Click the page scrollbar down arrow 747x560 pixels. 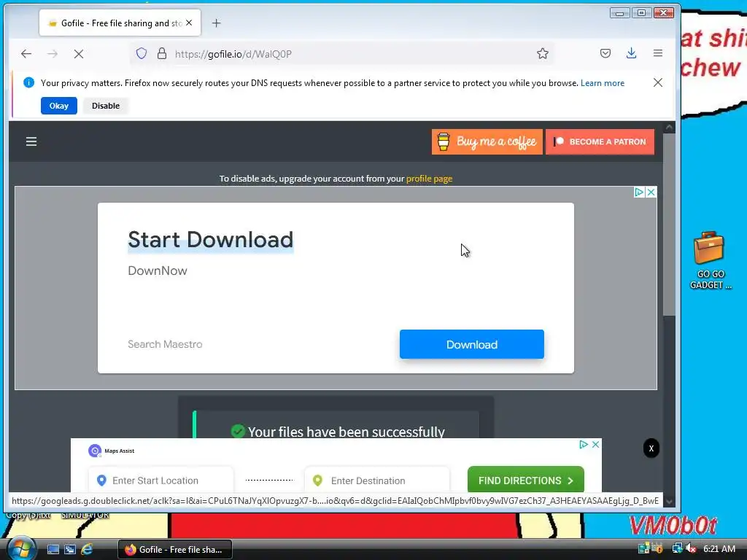(x=669, y=501)
